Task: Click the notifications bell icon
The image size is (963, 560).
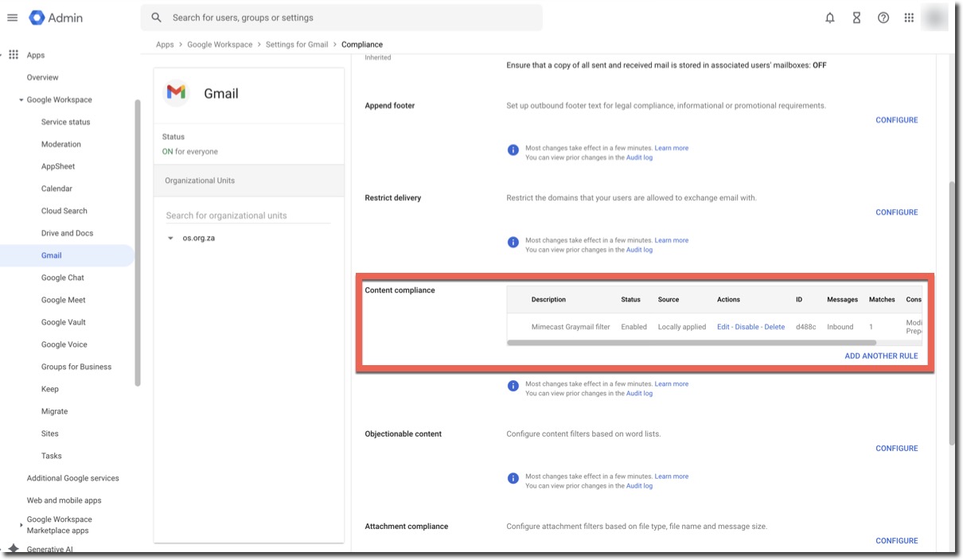Action: click(x=830, y=17)
